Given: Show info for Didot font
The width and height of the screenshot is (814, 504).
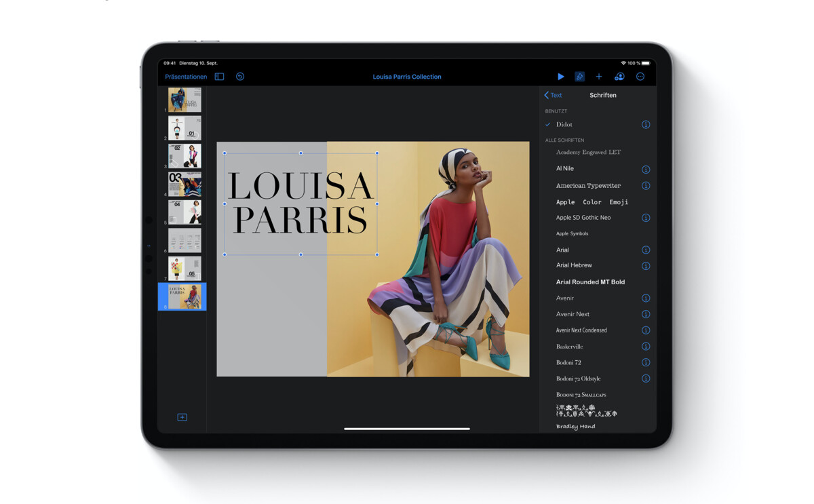Looking at the screenshot, I should click(646, 125).
